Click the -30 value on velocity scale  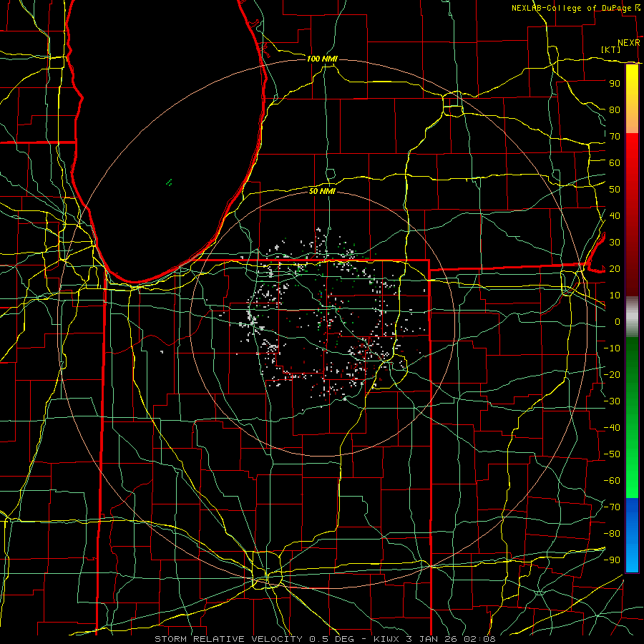(x=612, y=401)
